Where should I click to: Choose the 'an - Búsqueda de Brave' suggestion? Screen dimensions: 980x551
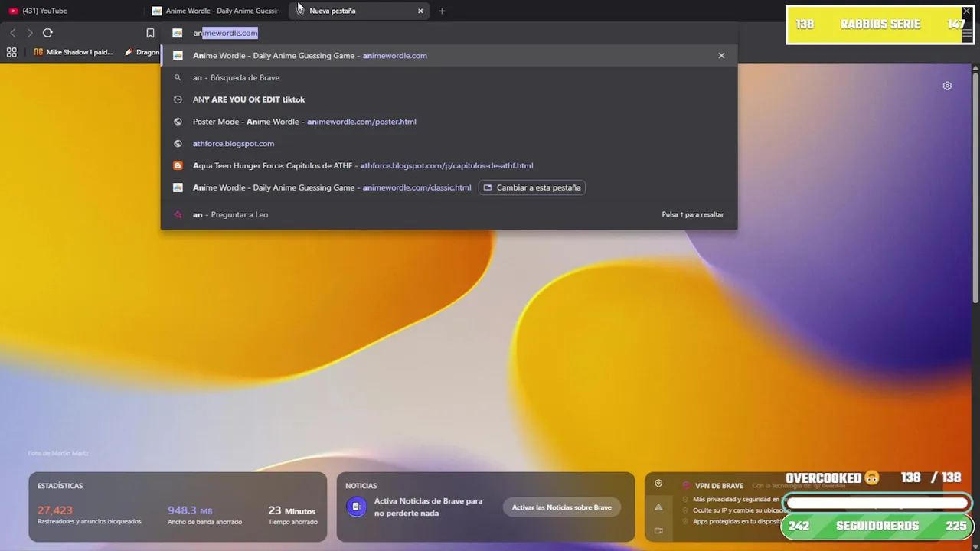coord(449,77)
